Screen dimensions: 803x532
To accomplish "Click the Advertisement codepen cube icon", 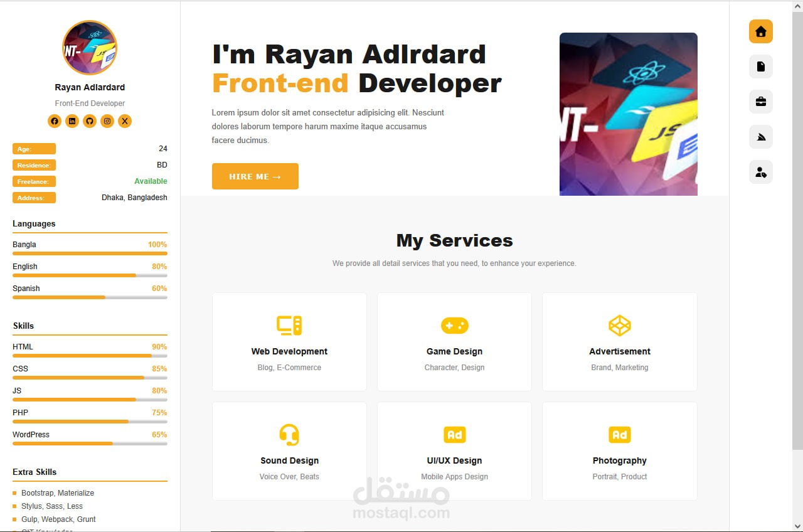I will 620,326.
